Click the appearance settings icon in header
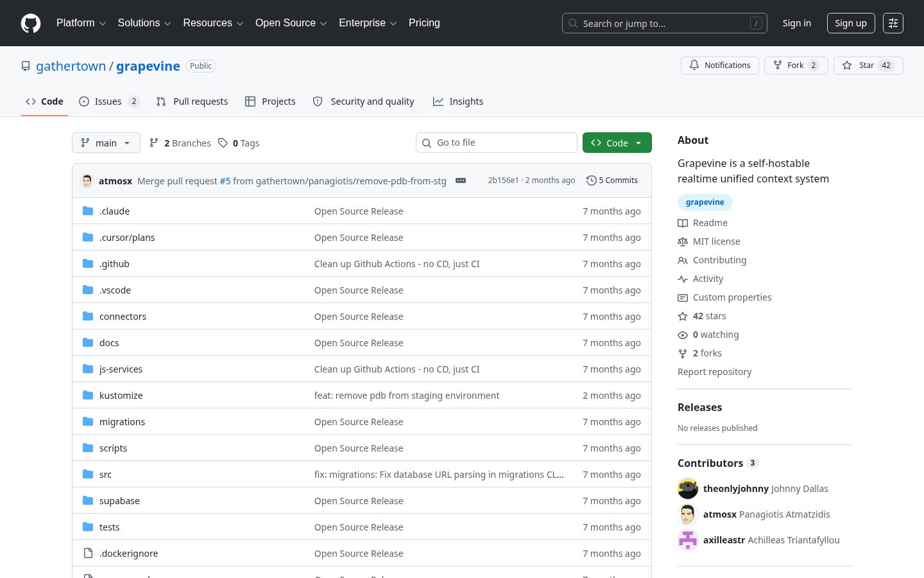 893,23
